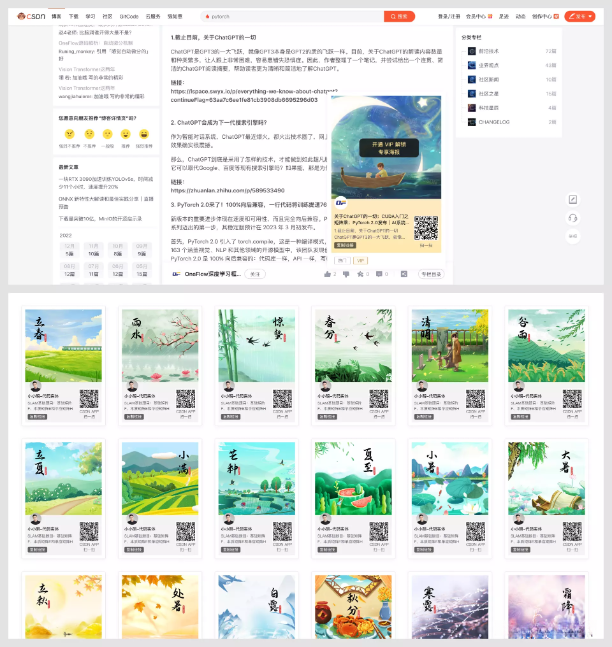Select the 惊蛰 poster with bamboo

pyautogui.click(x=257, y=366)
